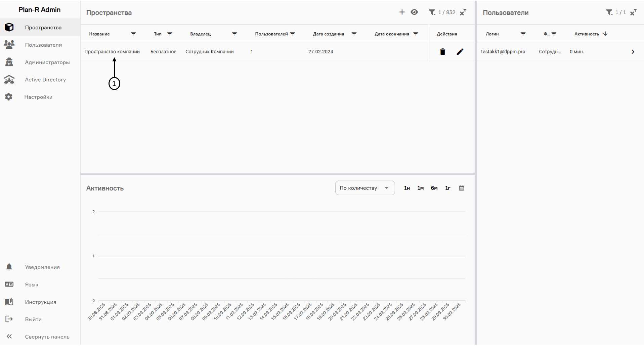
Task: Open the calendar date picker in Активность
Action: pos(462,188)
